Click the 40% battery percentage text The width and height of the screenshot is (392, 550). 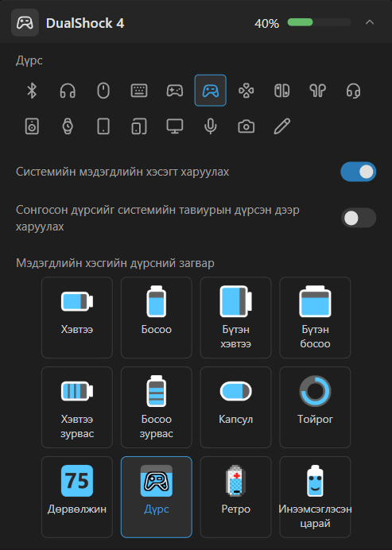click(266, 24)
